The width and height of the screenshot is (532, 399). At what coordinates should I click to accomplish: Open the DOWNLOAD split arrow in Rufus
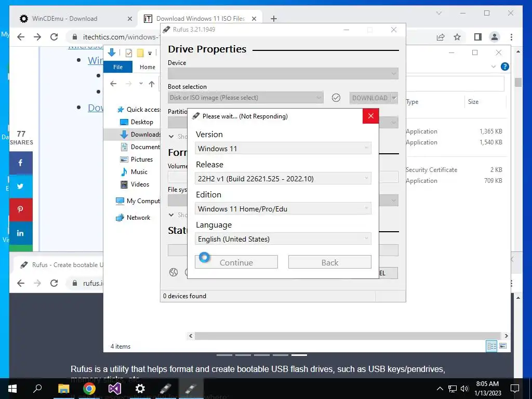pos(394,98)
